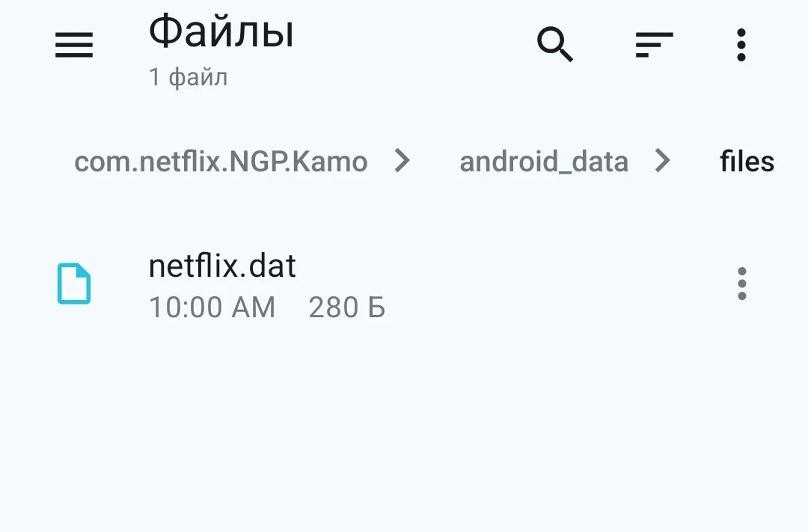Viewport: 808px width, 532px height.
Task: Navigate to com.netflix.NGP.Kamo breadcrumb folder
Action: (x=221, y=162)
